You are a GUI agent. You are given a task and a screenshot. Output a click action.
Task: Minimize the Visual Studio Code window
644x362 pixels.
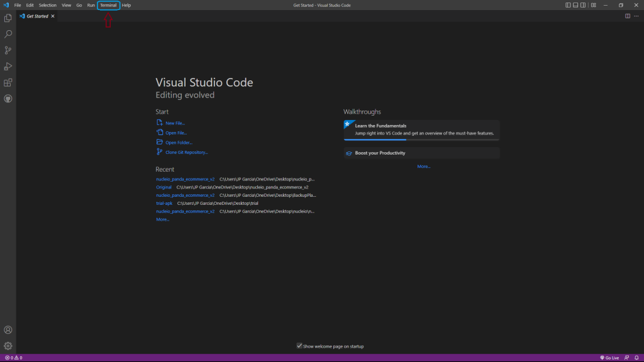[606, 5]
